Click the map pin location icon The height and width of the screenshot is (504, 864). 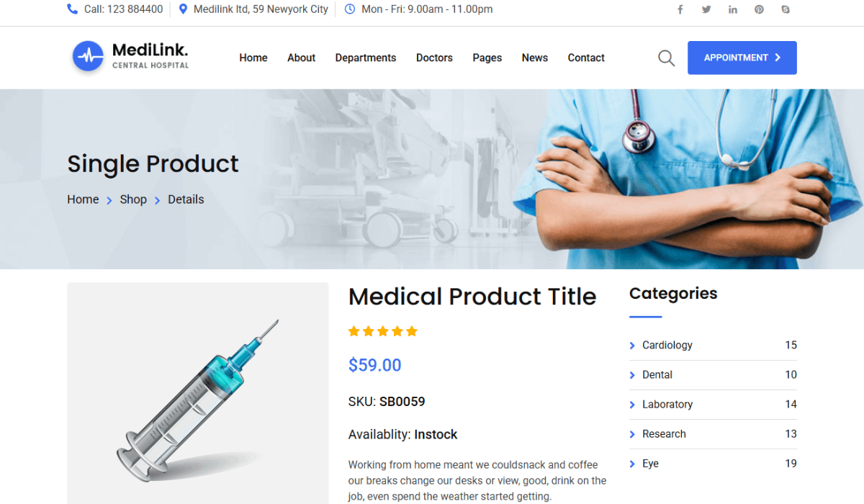click(x=183, y=9)
